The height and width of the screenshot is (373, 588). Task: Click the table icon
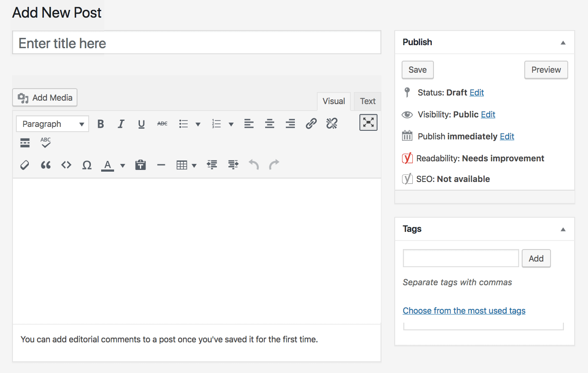182,165
